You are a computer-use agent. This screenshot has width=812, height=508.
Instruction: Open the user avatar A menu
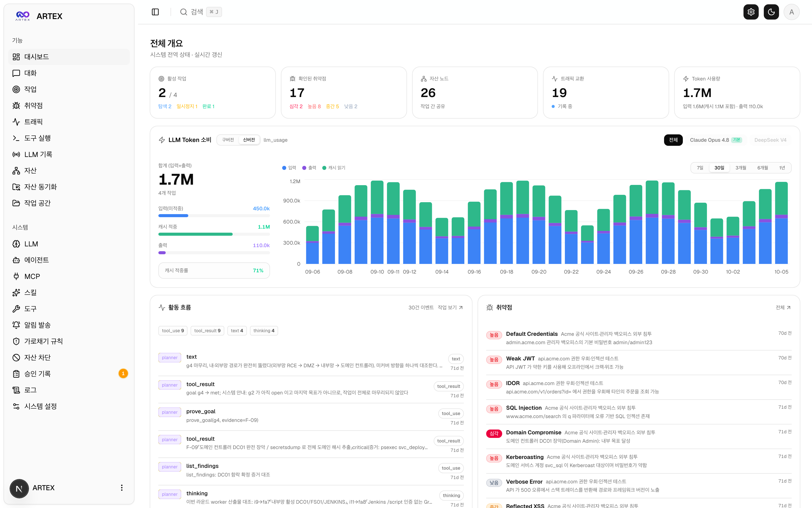[x=791, y=12]
